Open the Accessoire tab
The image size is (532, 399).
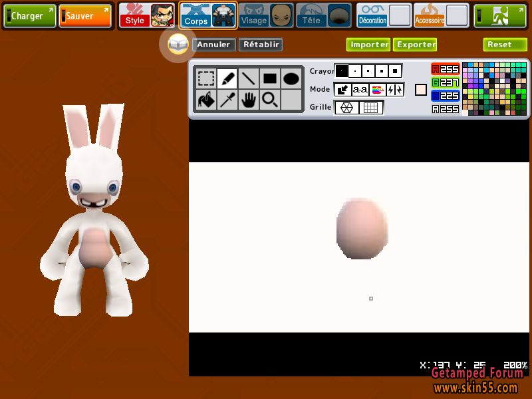point(442,15)
